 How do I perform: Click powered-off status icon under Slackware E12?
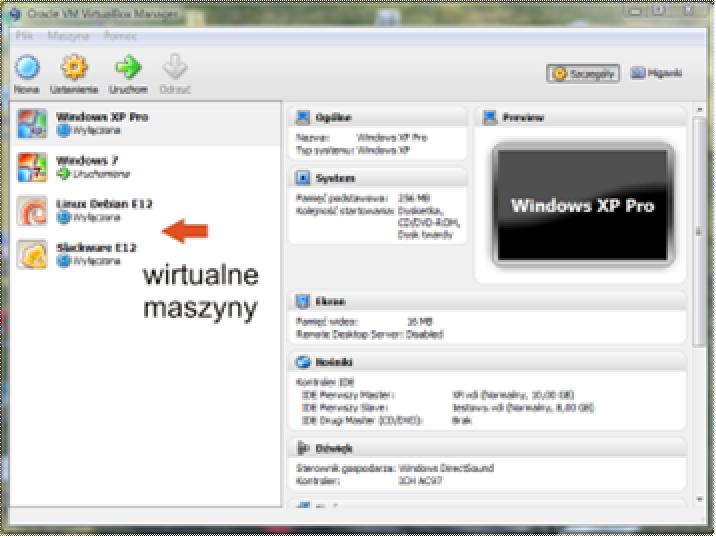[63, 261]
